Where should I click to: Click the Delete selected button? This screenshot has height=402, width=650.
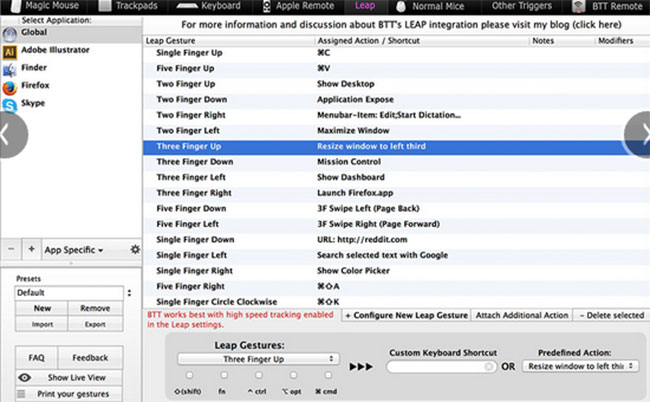coord(611,315)
